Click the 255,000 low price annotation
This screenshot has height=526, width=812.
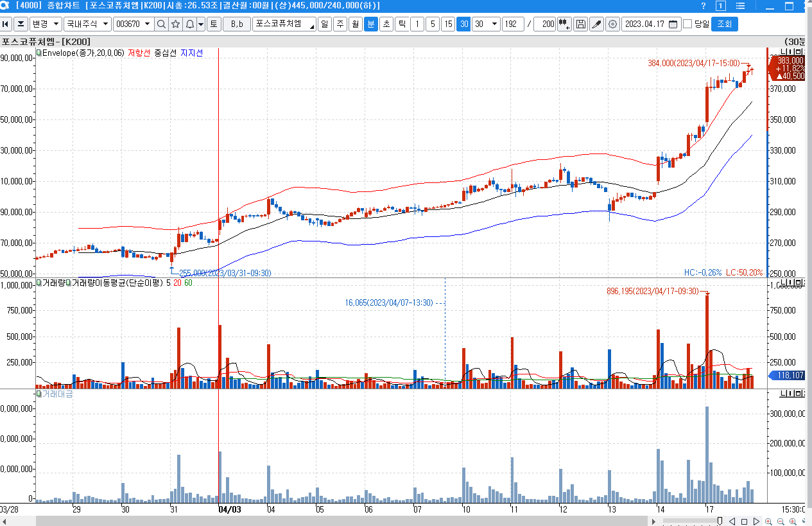pos(225,273)
